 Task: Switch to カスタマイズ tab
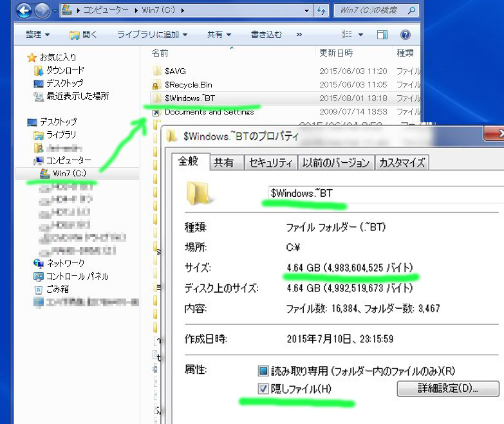click(402, 163)
